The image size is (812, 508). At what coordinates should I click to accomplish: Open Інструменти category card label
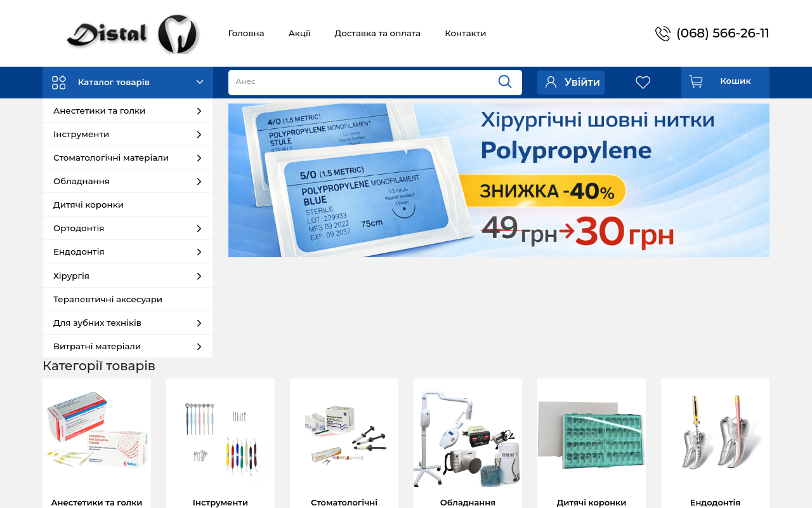coord(220,502)
